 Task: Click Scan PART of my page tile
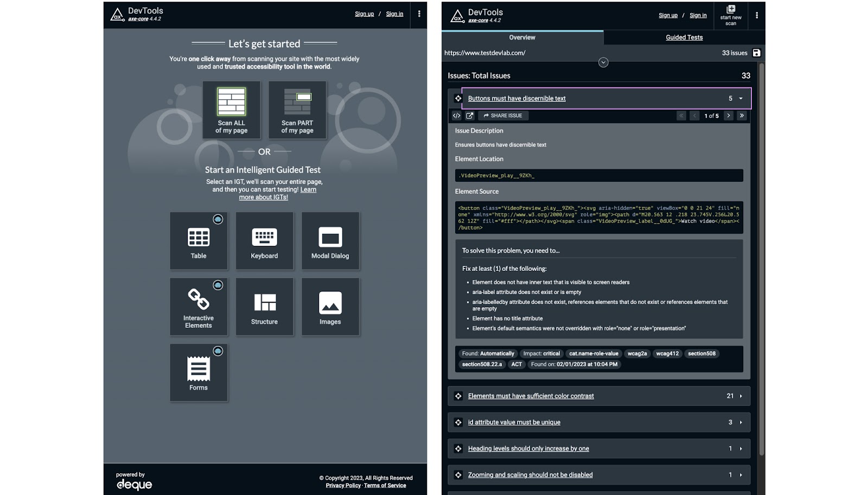[297, 110]
